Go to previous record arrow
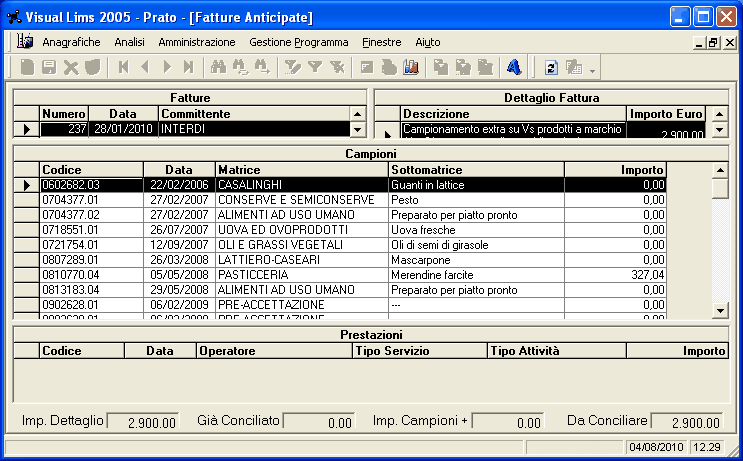 145,67
